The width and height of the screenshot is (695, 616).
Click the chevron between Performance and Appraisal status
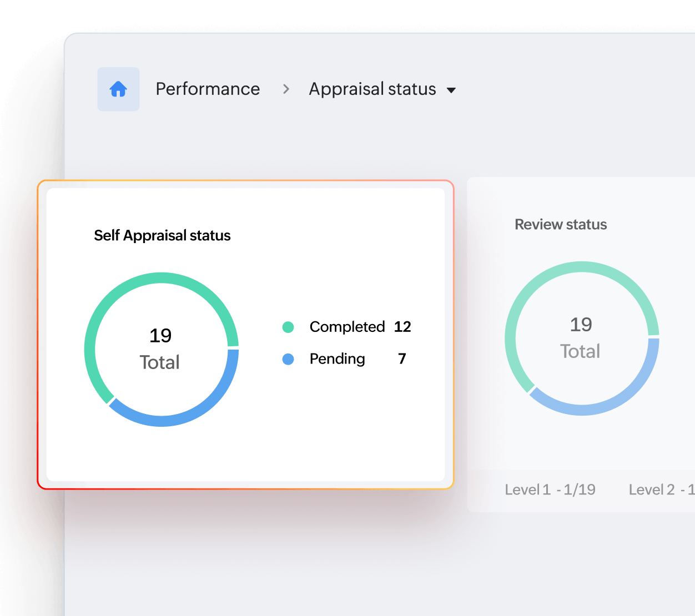pos(286,89)
